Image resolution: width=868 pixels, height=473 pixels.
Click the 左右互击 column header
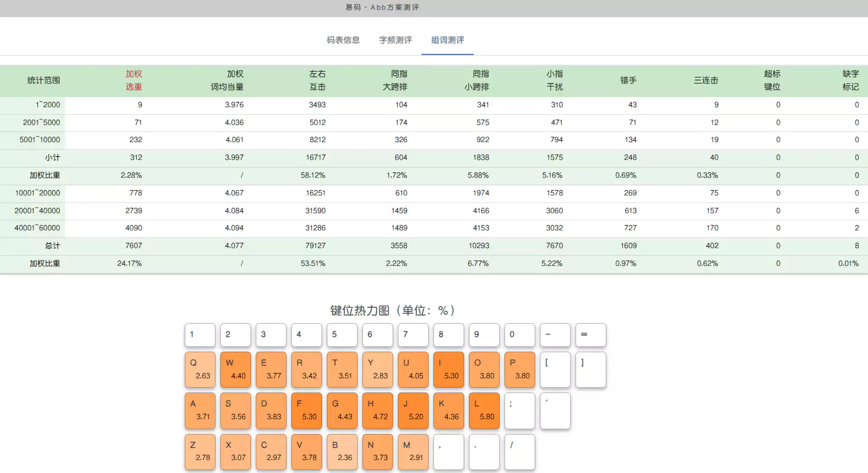click(x=317, y=81)
